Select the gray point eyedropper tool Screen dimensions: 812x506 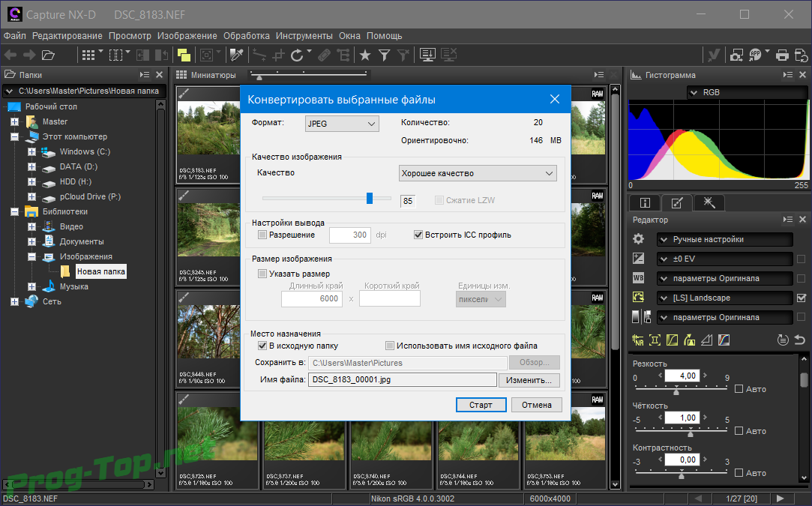click(237, 55)
